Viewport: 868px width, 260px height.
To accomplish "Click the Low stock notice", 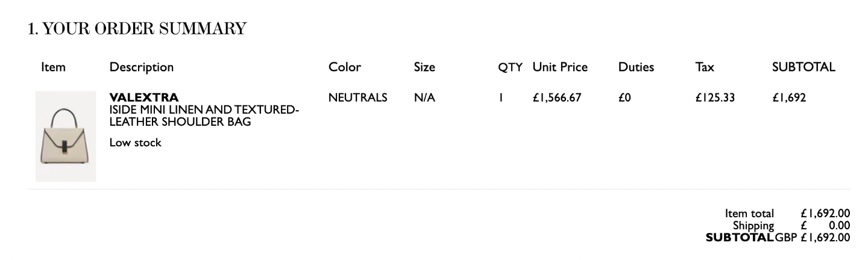I will point(136,143).
